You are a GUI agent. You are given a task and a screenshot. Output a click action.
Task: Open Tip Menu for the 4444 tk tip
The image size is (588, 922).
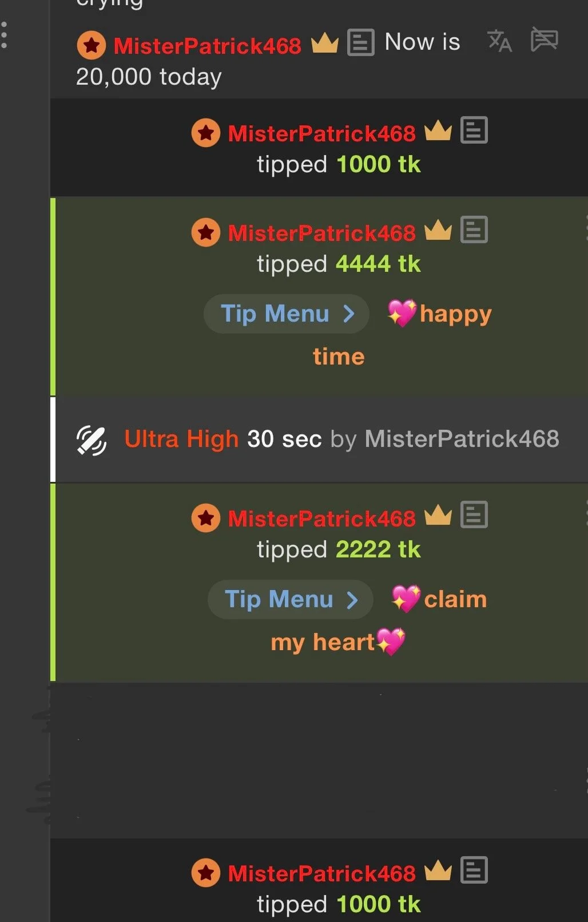[x=287, y=314]
